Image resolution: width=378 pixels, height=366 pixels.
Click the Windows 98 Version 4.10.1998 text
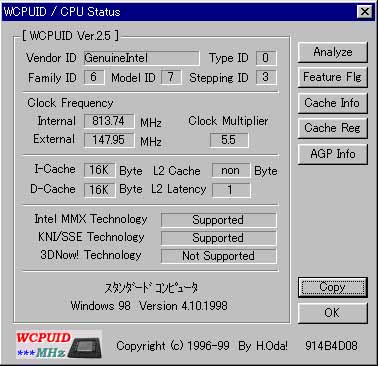[x=149, y=306]
